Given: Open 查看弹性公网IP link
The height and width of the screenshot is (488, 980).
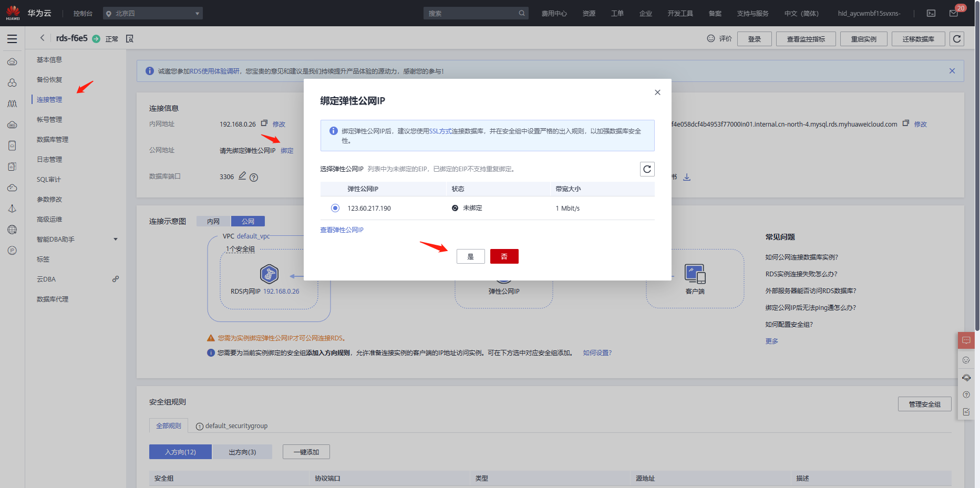Looking at the screenshot, I should [x=342, y=230].
